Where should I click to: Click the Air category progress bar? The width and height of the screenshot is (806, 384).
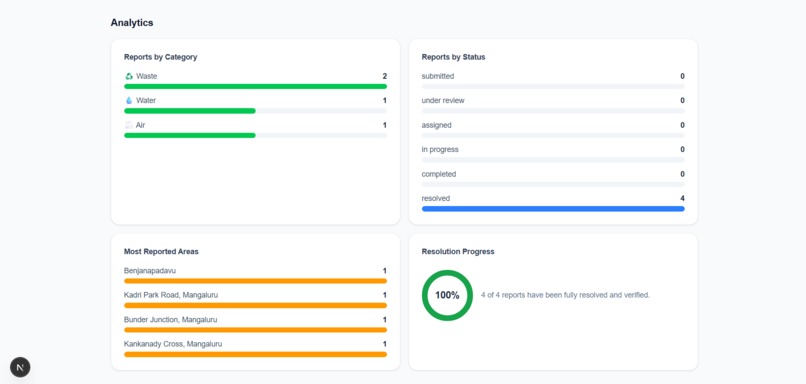[255, 135]
